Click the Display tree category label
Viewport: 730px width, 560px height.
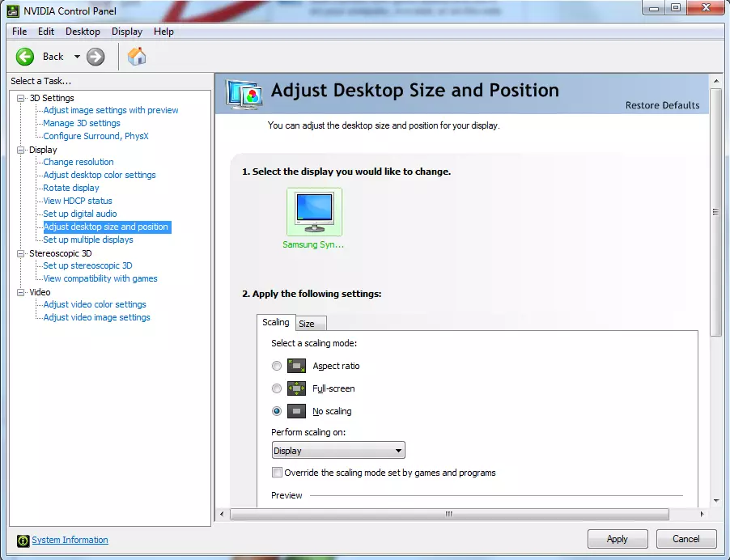43,150
